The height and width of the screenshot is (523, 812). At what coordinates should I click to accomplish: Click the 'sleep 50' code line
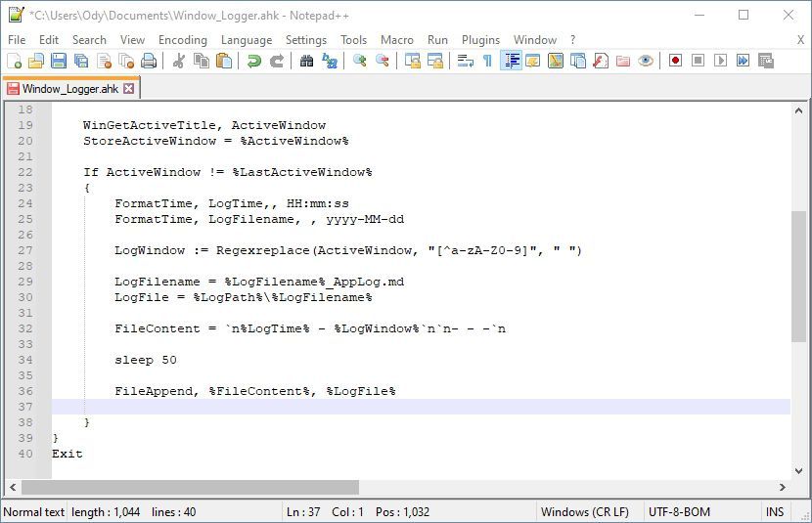point(146,360)
